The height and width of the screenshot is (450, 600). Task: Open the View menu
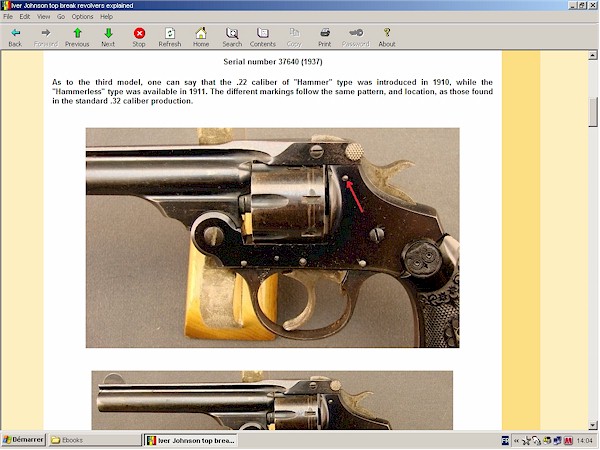tap(44, 16)
